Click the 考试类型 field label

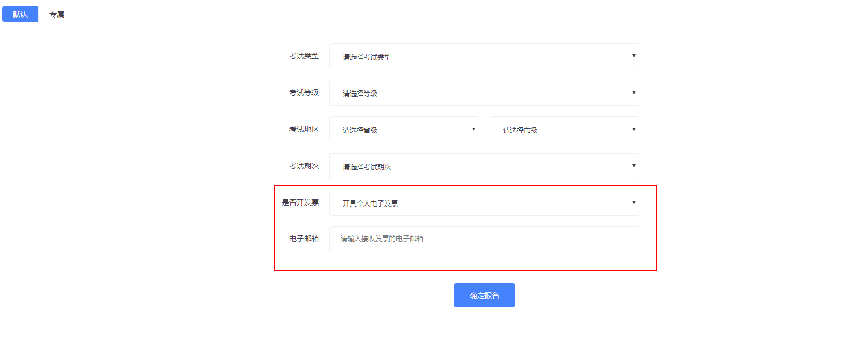pos(304,56)
